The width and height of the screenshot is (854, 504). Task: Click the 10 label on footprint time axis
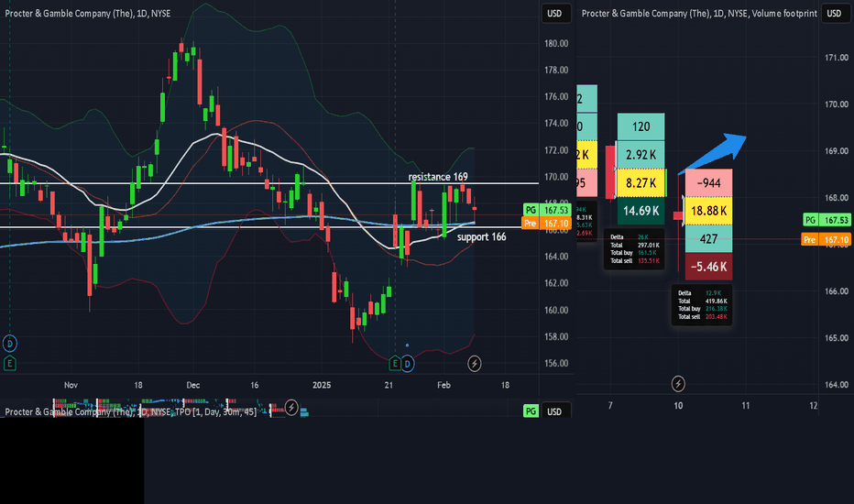678,405
